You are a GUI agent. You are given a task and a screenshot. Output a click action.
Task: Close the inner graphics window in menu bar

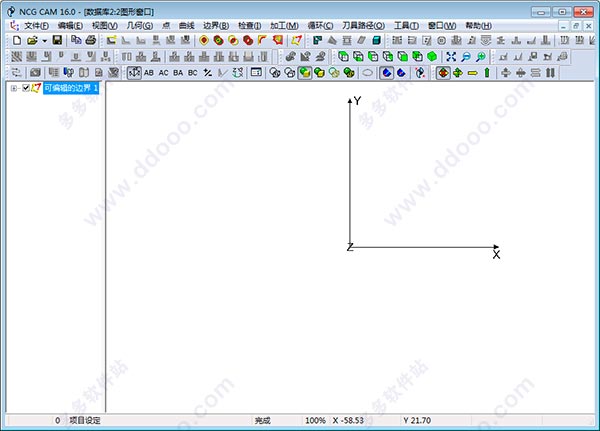point(588,26)
